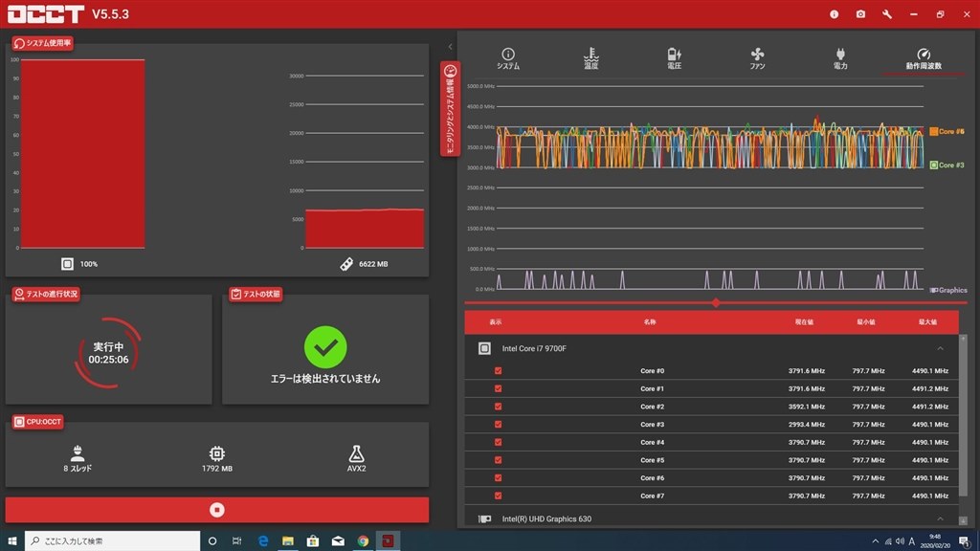The width and height of the screenshot is (980, 551).
Task: Switch to the ファン fan tab
Action: pyautogui.click(x=757, y=58)
